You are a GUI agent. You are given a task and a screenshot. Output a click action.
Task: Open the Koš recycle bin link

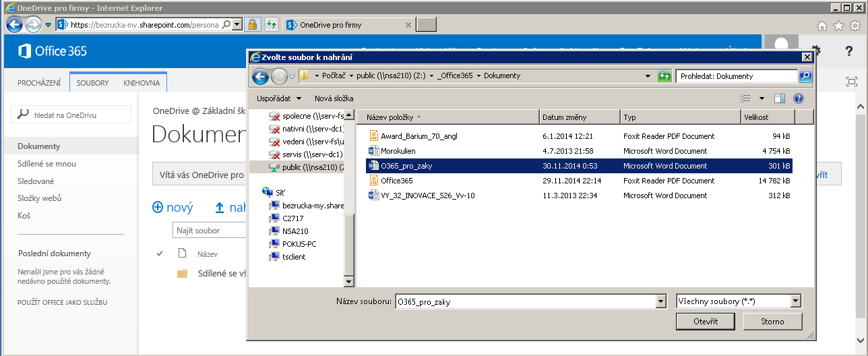coord(24,216)
